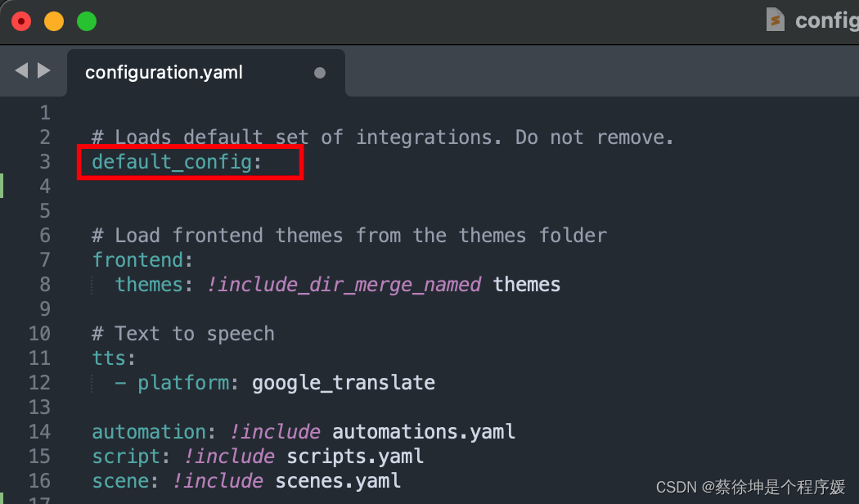Go forward with the right tab arrow
This screenshot has height=504, width=859.
(44, 70)
